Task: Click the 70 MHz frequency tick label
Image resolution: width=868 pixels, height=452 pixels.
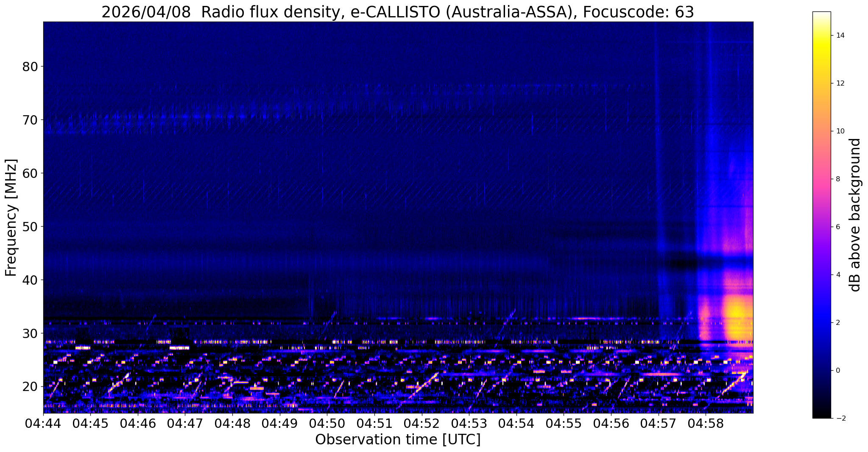Action: point(30,120)
